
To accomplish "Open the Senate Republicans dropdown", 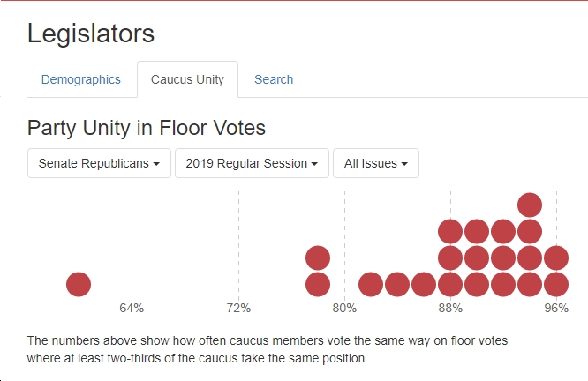I will coord(99,163).
